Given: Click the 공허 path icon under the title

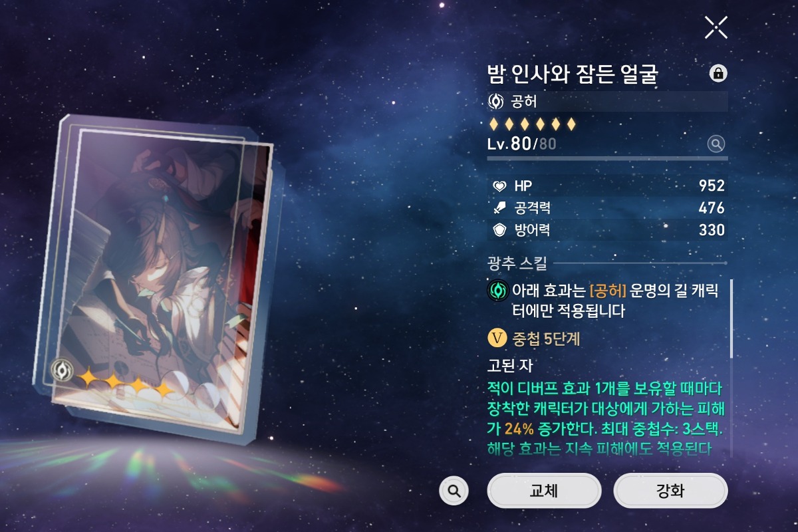Looking at the screenshot, I should coord(495,102).
